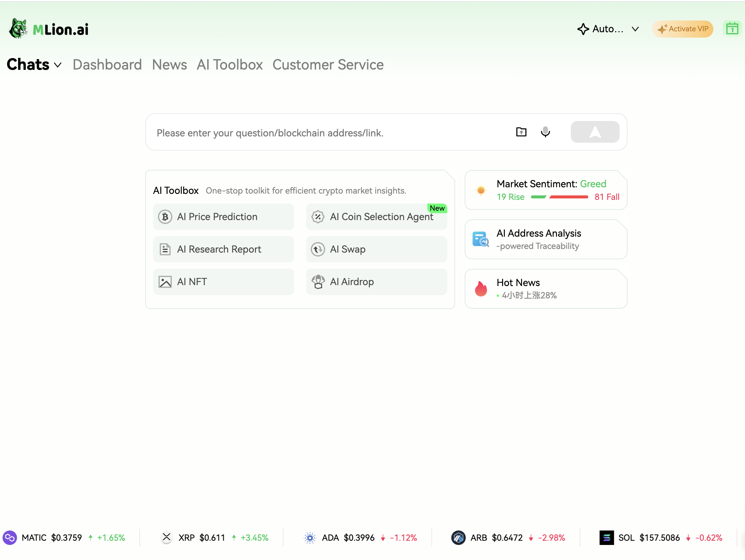
Task: Upload a file using the folder icon
Action: coord(521,132)
